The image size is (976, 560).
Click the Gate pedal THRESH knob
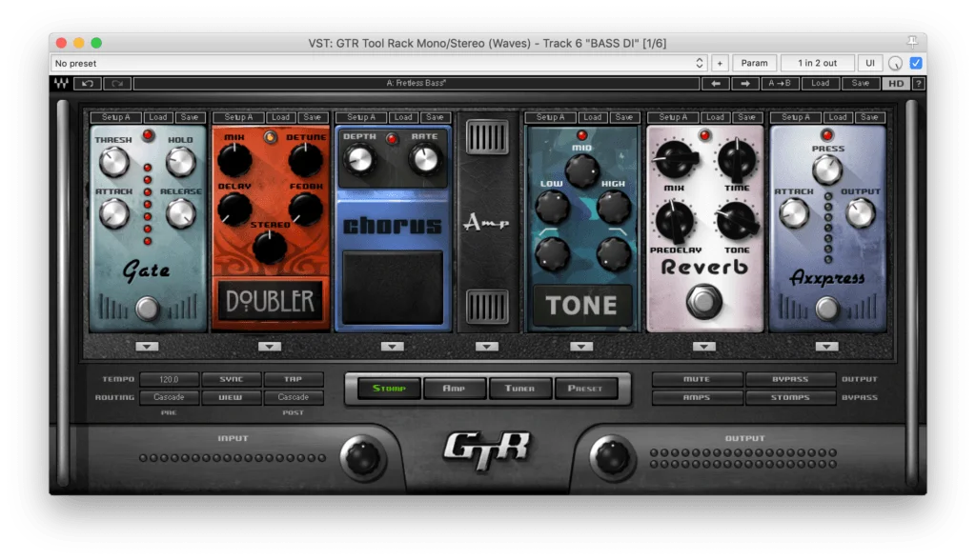coord(114,163)
